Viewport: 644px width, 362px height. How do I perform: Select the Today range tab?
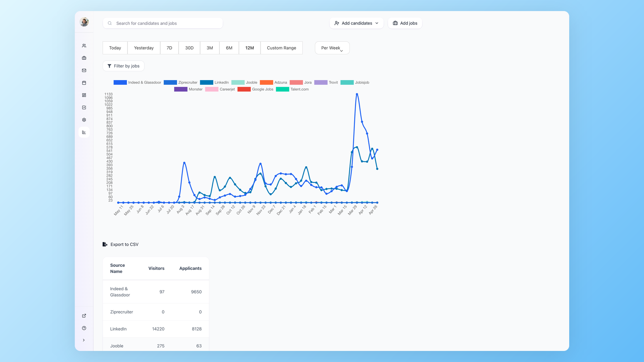click(115, 48)
